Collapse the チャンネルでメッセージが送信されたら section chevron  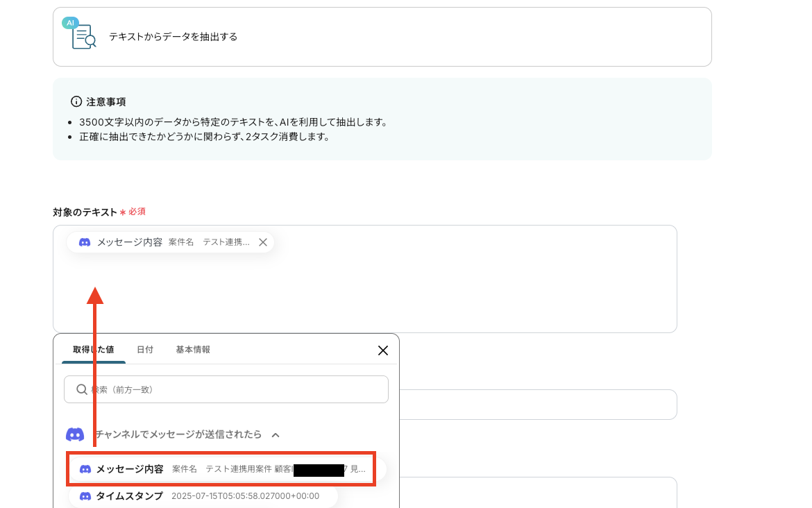tap(276, 435)
